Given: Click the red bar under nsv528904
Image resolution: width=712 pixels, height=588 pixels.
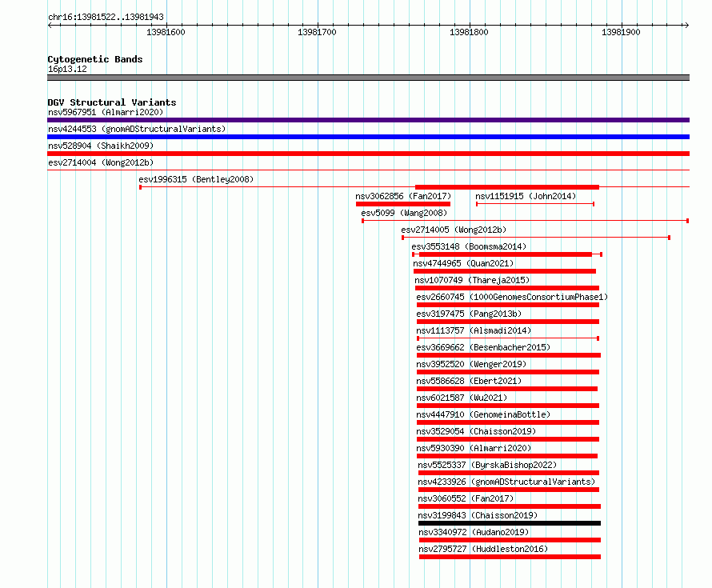Looking at the screenshot, I should (x=368, y=154).
